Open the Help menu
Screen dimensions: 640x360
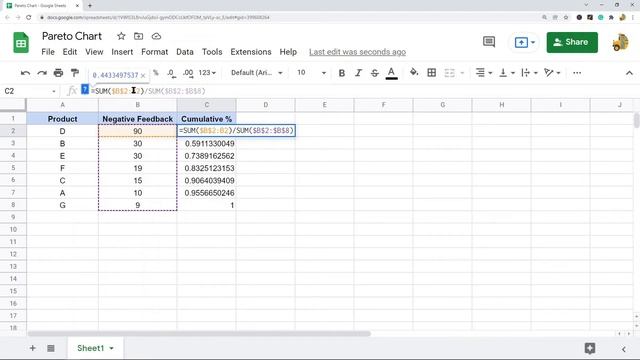(x=288, y=52)
